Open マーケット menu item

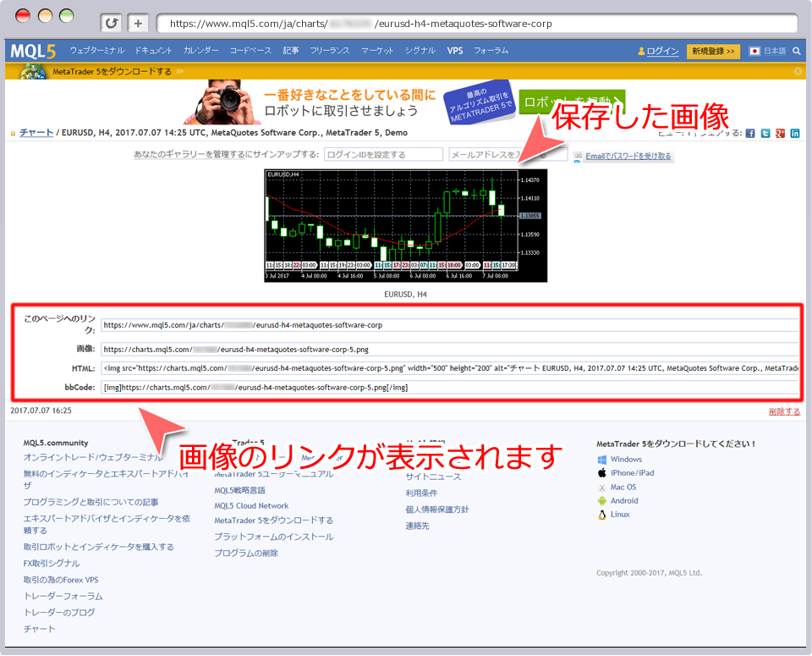pos(377,50)
